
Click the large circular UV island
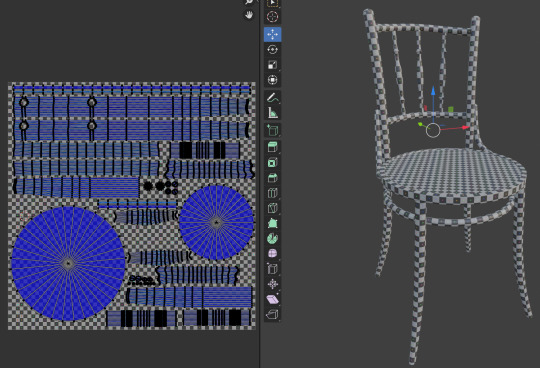(x=68, y=263)
